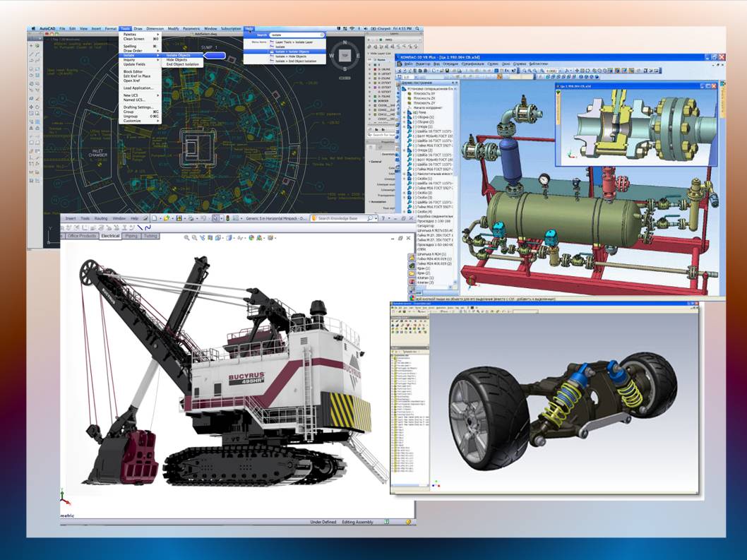
Task: Click 'Under Defined' in SolidWorks status bar
Action: coord(323,522)
